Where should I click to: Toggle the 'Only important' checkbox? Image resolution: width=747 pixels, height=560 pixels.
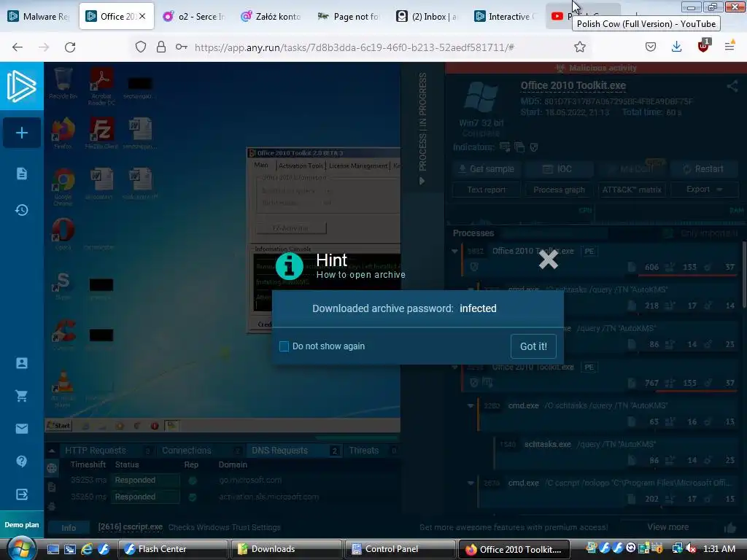click(668, 233)
